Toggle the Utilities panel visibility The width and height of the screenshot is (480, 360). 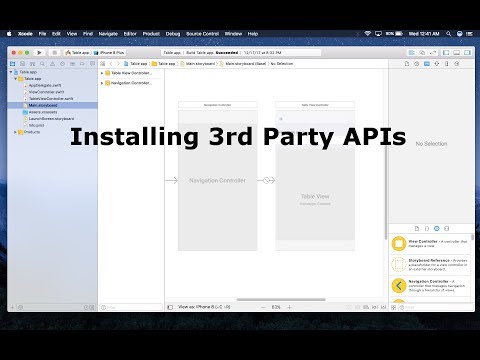click(x=467, y=53)
